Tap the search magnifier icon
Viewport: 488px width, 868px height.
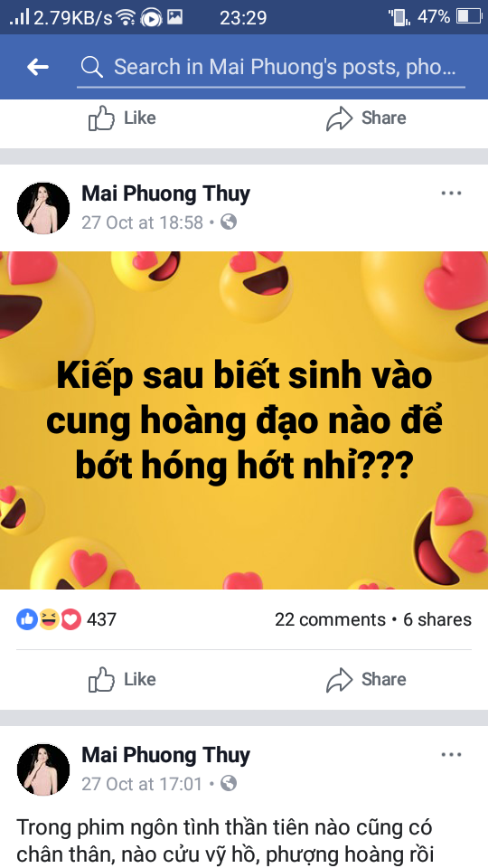click(92, 67)
